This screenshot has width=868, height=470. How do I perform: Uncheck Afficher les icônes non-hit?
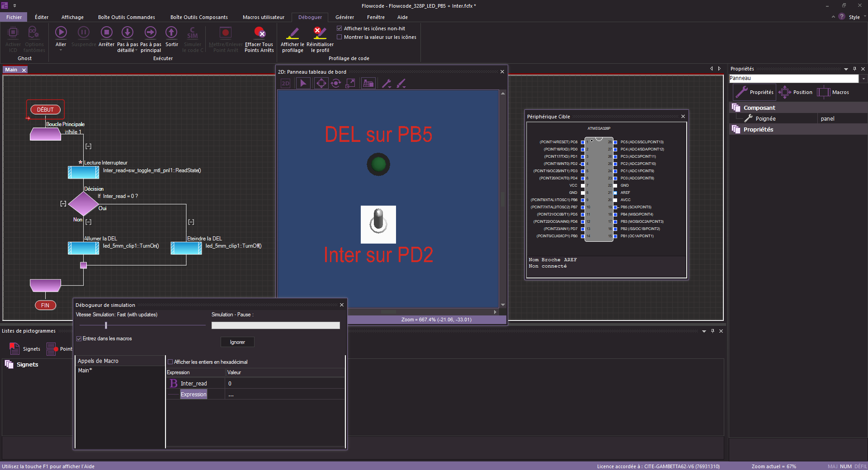pyautogui.click(x=340, y=28)
